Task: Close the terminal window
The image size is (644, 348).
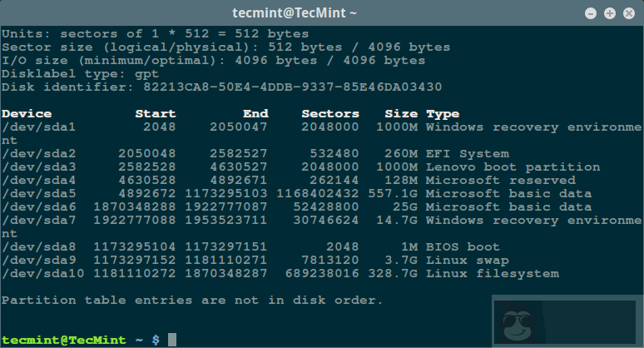Action: (628, 13)
